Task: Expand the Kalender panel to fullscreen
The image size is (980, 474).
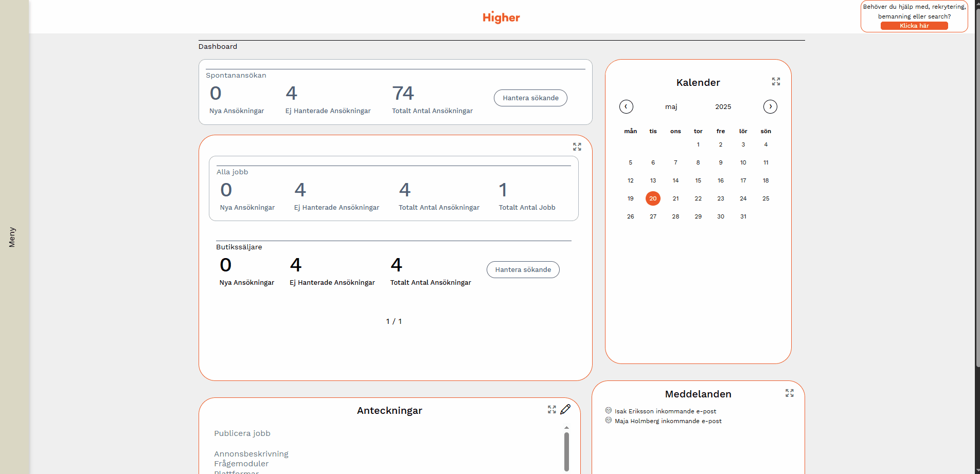Action: click(776, 82)
